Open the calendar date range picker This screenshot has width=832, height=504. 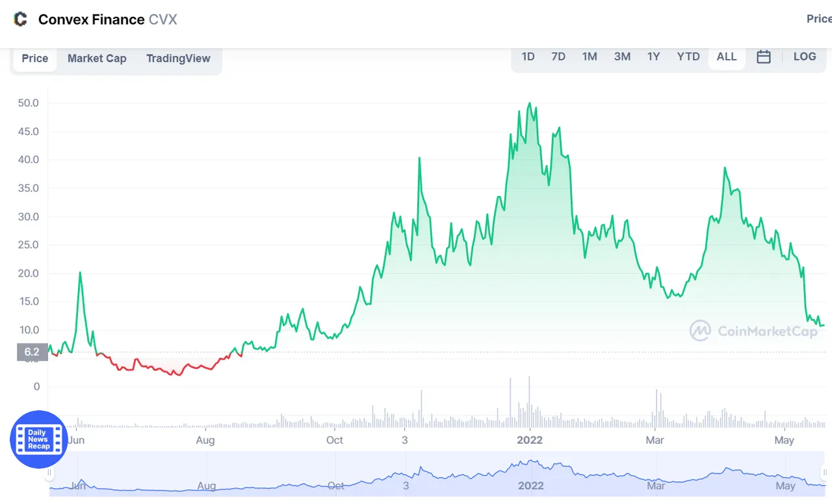click(764, 57)
